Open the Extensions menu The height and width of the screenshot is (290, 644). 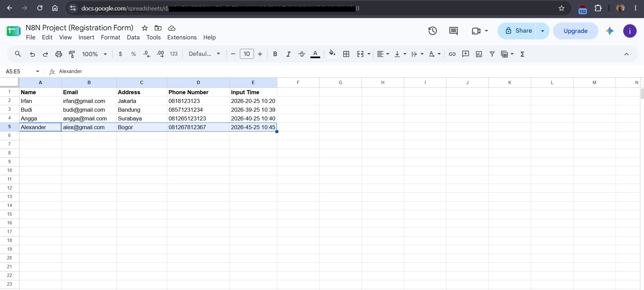click(182, 37)
